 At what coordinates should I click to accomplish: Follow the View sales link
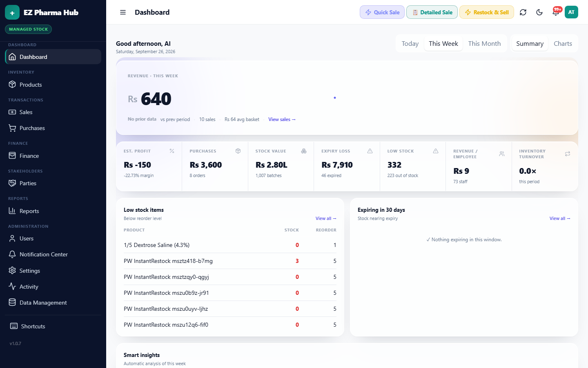point(282,119)
